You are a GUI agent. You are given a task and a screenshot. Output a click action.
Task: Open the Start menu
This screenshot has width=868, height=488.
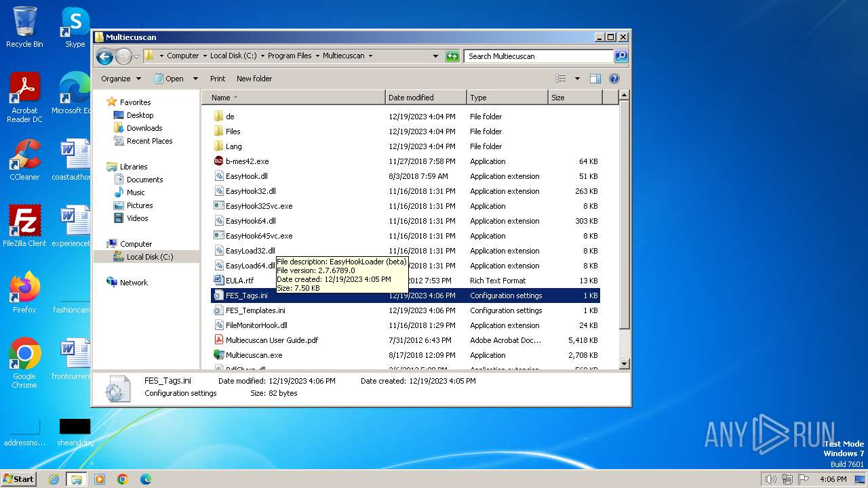coord(18,479)
